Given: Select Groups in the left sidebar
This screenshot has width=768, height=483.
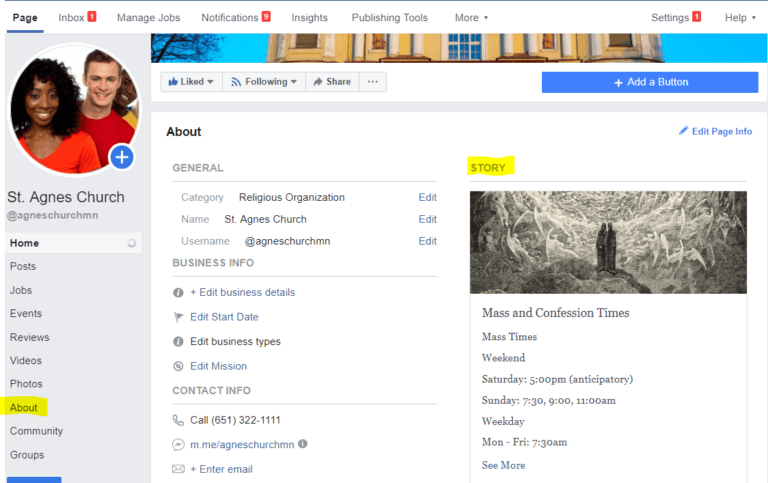Looking at the screenshot, I should [x=27, y=455].
